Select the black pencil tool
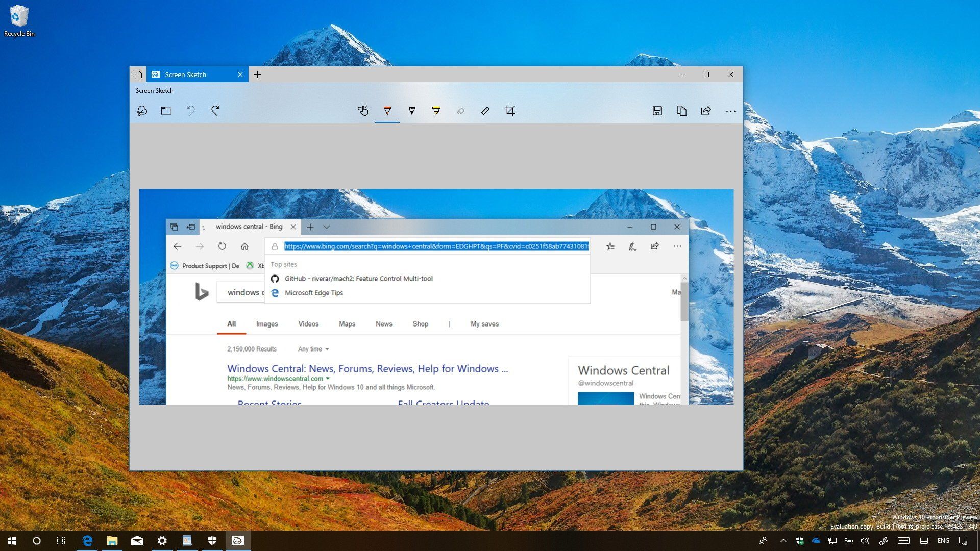 click(x=412, y=111)
